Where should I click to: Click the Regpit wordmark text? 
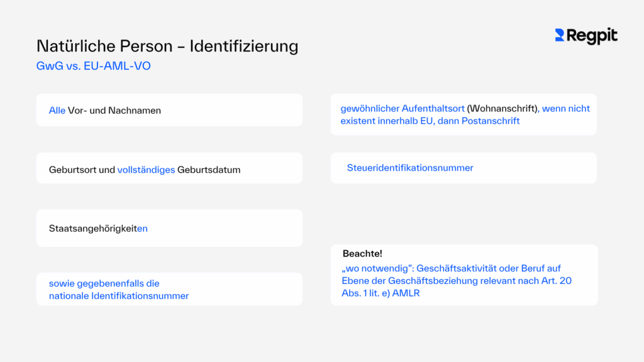click(x=592, y=36)
